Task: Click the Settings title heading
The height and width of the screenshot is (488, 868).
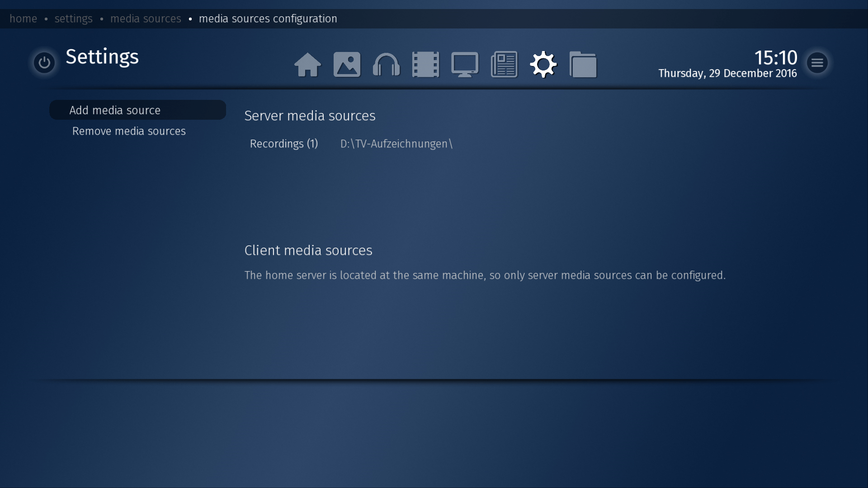Action: coord(102,57)
